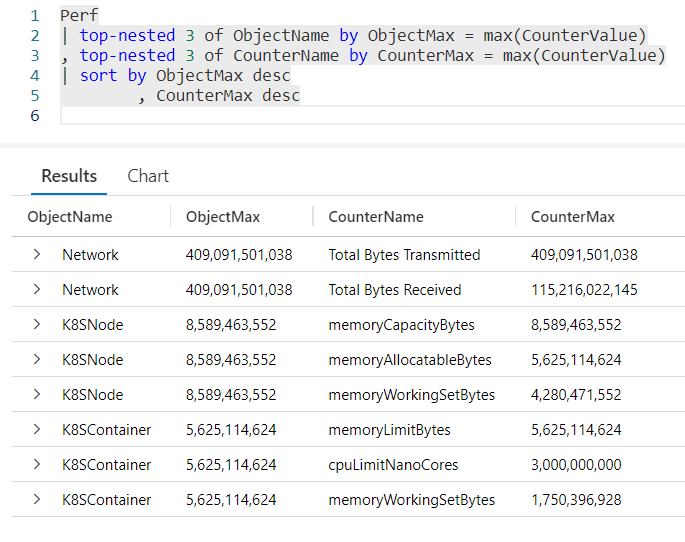The width and height of the screenshot is (685, 542).
Task: Select the 115,216,022,145 CounterMax cell
Action: tap(584, 290)
